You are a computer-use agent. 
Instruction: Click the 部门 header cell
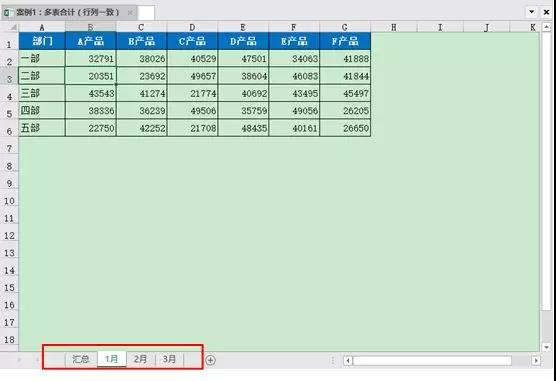coord(42,41)
